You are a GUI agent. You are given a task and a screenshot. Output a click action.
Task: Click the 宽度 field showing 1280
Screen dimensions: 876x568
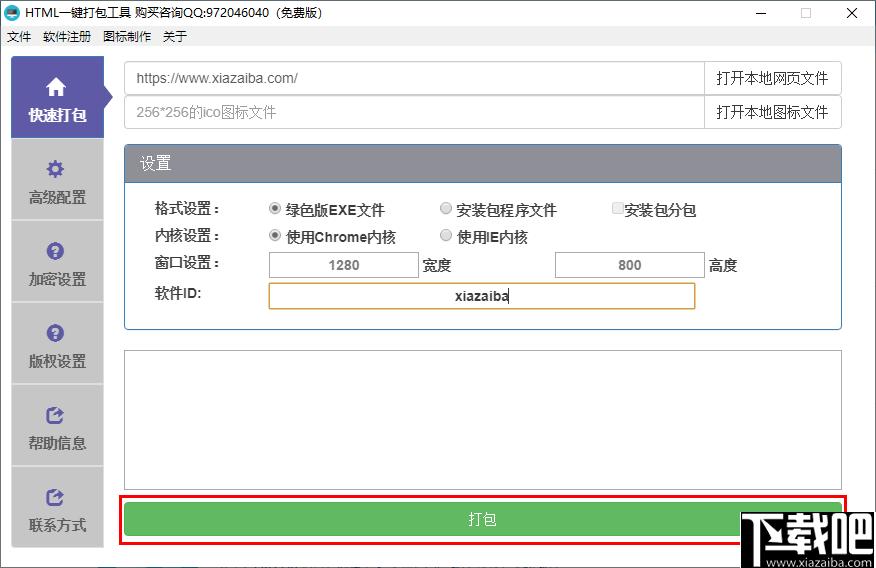pos(344,265)
